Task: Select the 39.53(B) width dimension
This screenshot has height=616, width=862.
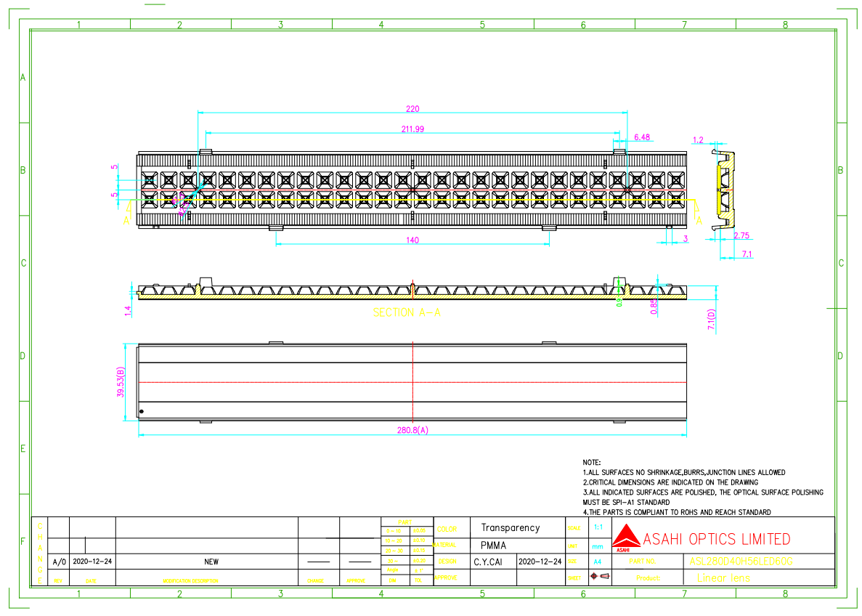Action: (121, 382)
